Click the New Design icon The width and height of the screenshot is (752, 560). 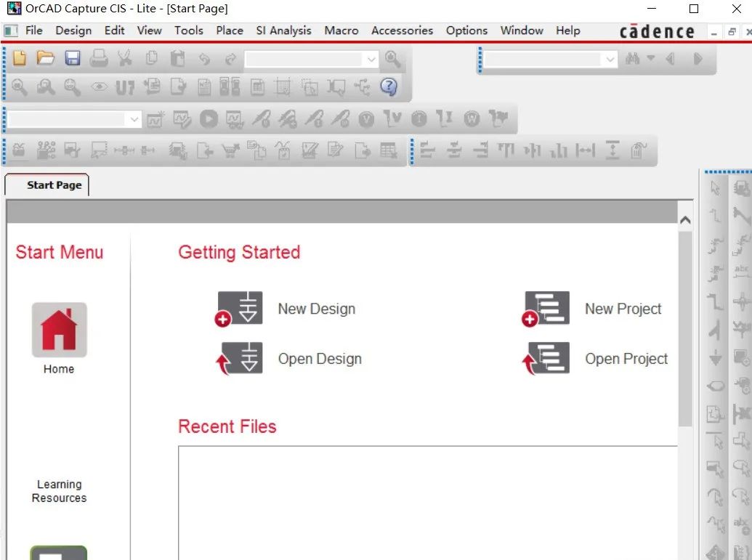(x=239, y=309)
